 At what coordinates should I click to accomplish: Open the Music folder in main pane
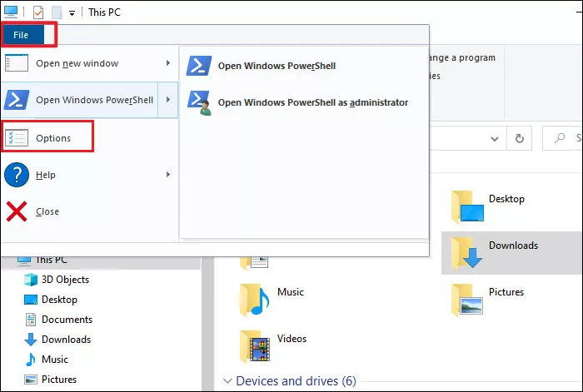pyautogui.click(x=272, y=300)
